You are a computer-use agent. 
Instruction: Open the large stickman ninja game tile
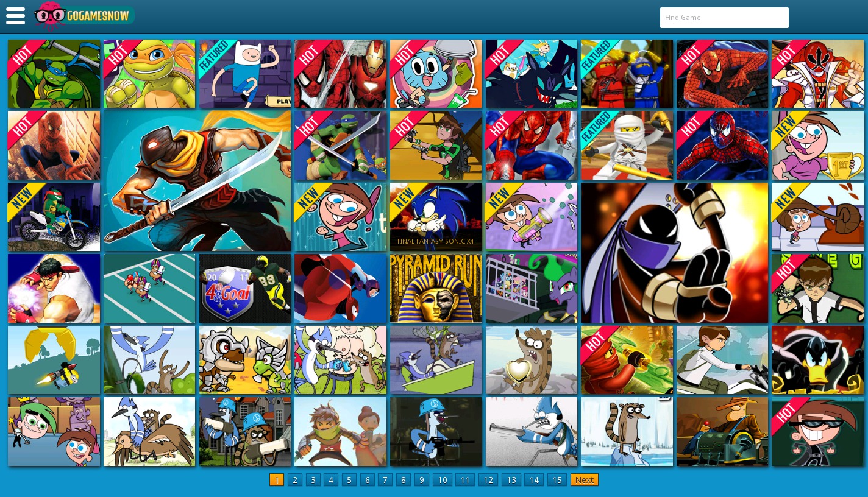pyautogui.click(x=674, y=253)
